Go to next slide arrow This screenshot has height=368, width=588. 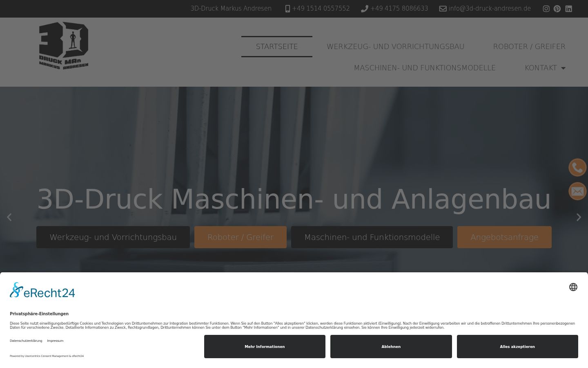point(579,217)
